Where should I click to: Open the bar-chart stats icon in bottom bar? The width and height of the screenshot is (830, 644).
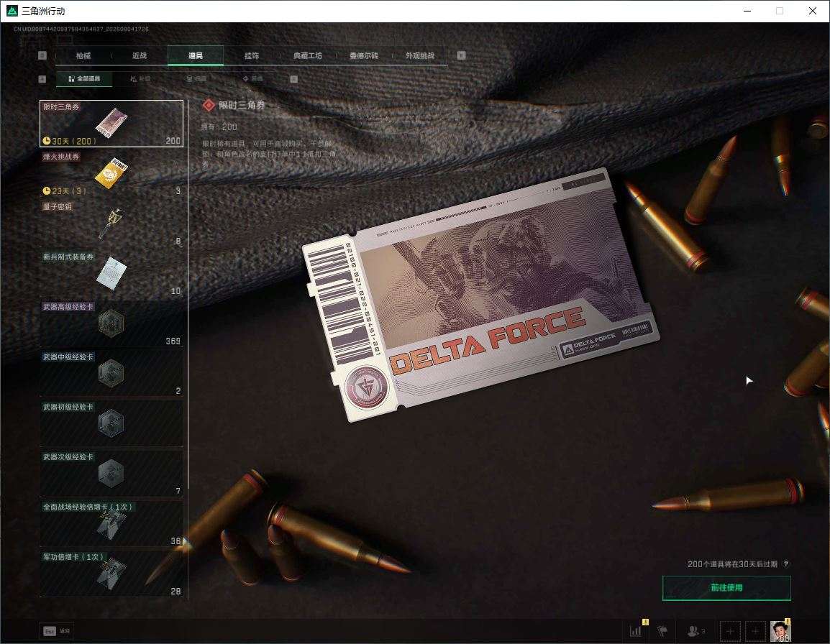point(636,631)
